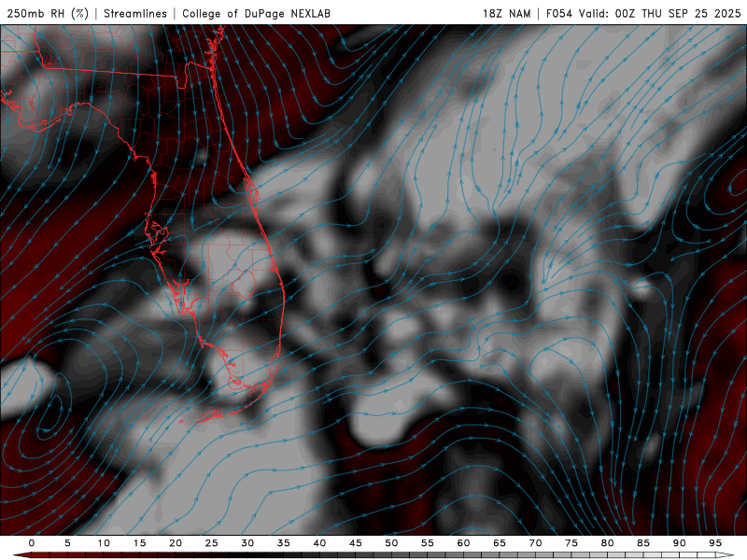747x560 pixels.
Task: Click the 65 label on the color scale
Action: pos(500,543)
